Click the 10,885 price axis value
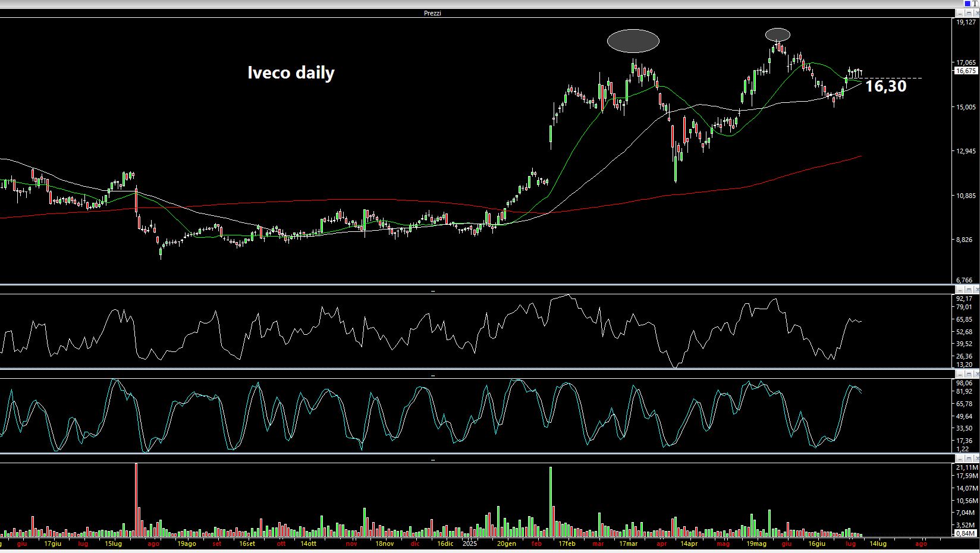 point(966,196)
